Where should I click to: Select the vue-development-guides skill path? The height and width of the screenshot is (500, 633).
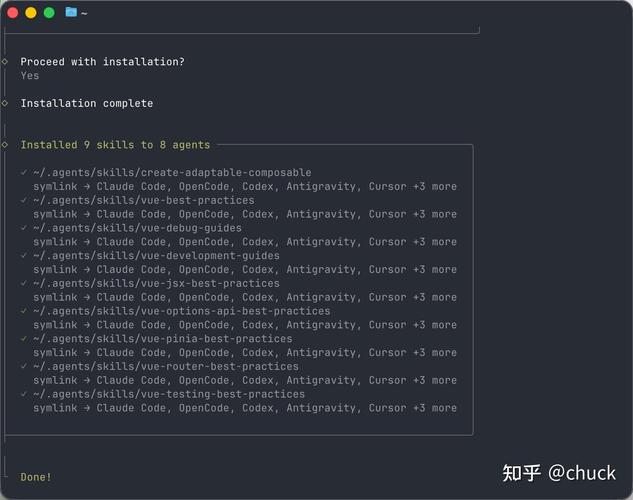[x=157, y=256]
